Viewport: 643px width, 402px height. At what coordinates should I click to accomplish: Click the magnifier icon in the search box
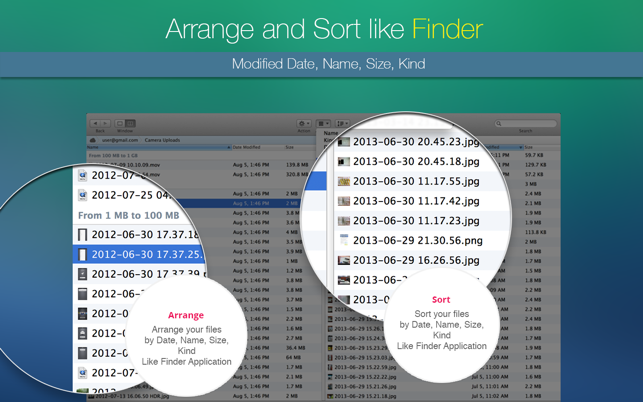499,123
